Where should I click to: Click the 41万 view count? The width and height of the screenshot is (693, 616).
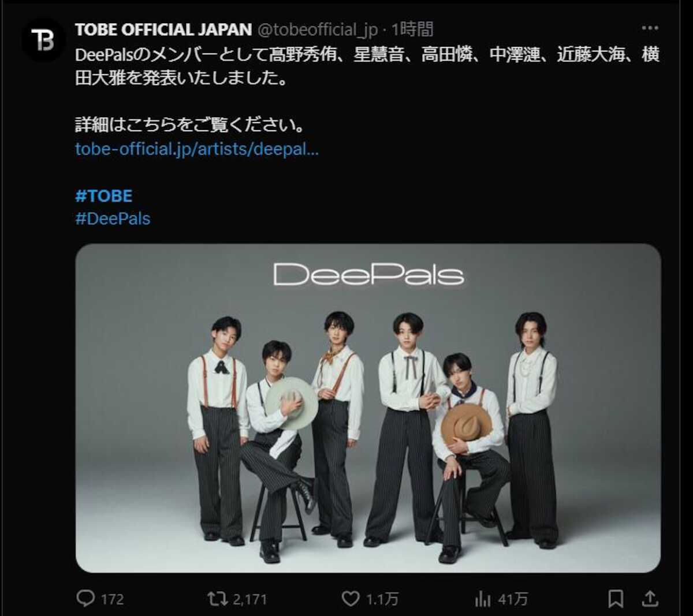tap(513, 599)
